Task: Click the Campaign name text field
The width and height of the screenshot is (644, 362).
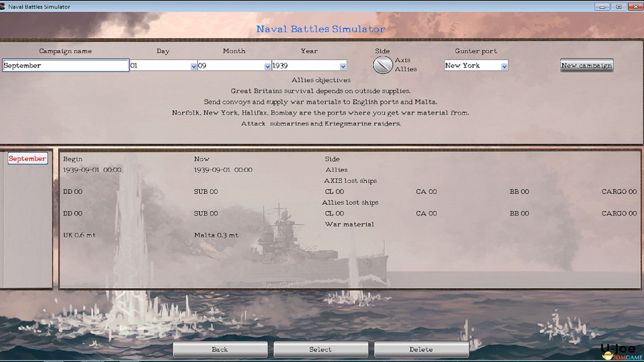Action: click(65, 66)
